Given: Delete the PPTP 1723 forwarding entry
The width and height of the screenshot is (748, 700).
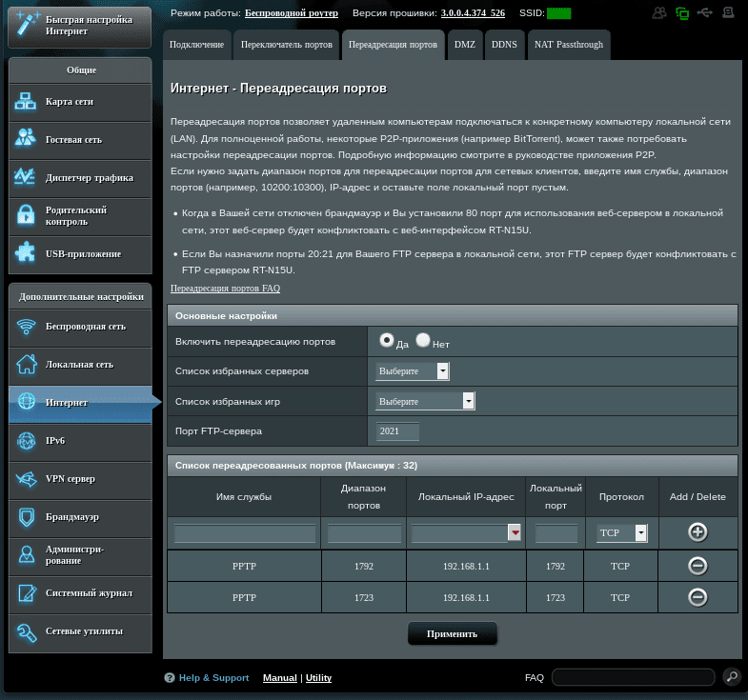Looking at the screenshot, I should click(697, 597).
